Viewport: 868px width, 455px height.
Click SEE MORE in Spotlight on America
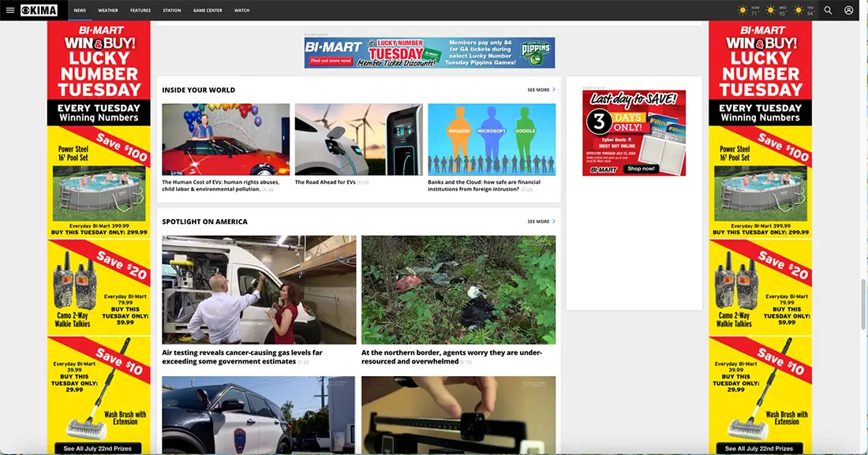click(x=538, y=222)
